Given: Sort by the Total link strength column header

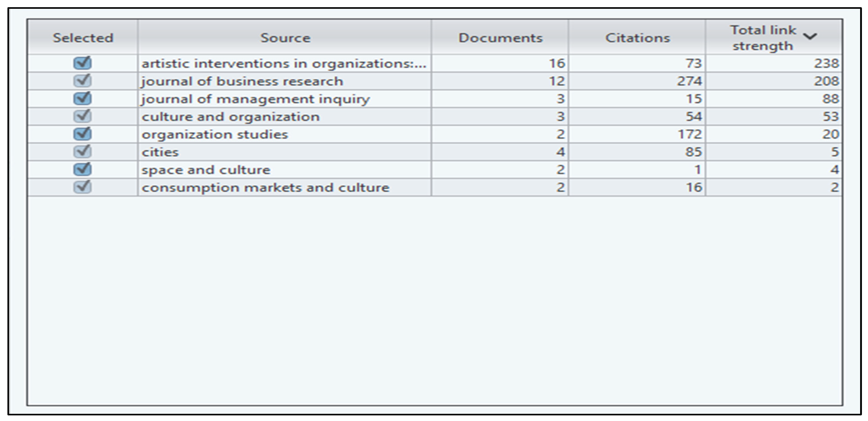Looking at the screenshot, I should click(763, 38).
